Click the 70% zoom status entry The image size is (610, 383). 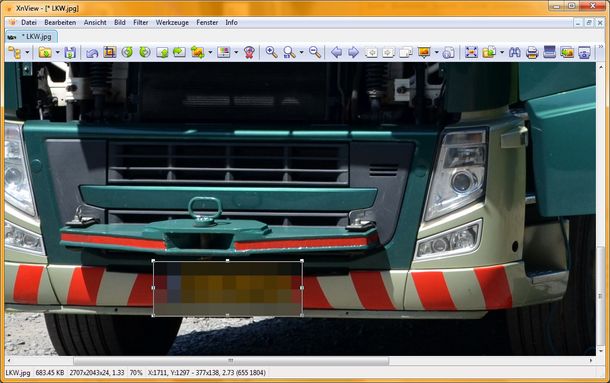coord(136,373)
